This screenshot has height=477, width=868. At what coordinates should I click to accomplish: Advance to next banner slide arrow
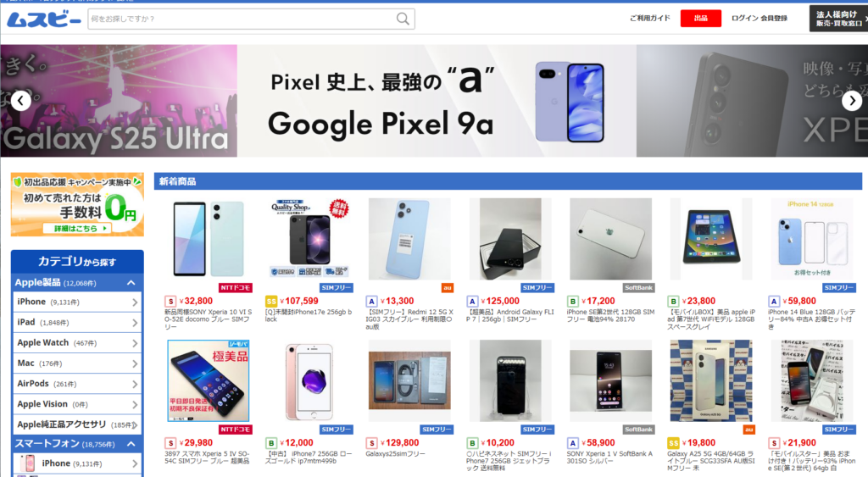point(852,101)
